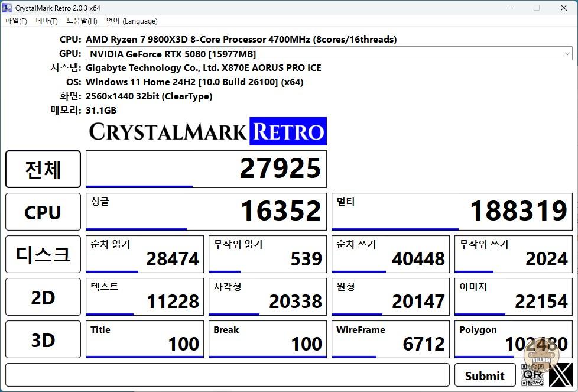Expand the GPU selection dropdown

point(567,54)
